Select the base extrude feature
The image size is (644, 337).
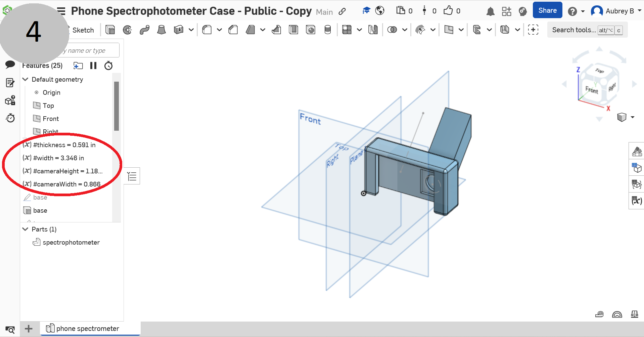pos(40,210)
